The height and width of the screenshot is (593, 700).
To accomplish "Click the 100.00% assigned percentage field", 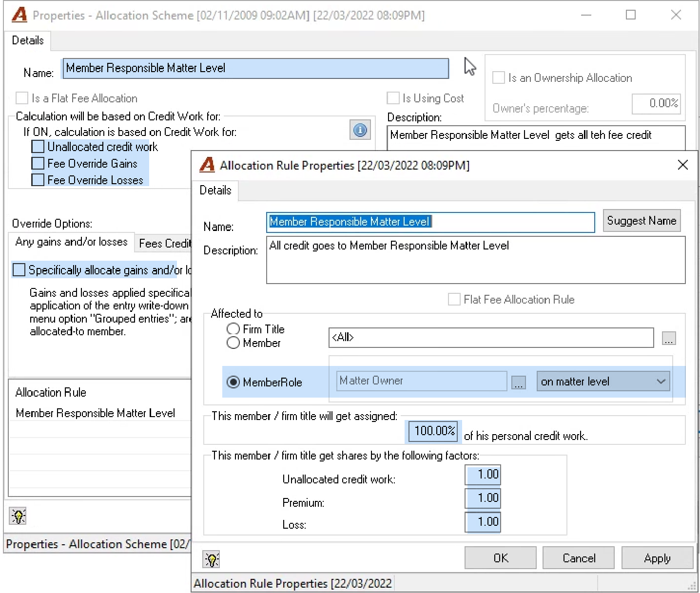I will (434, 431).
